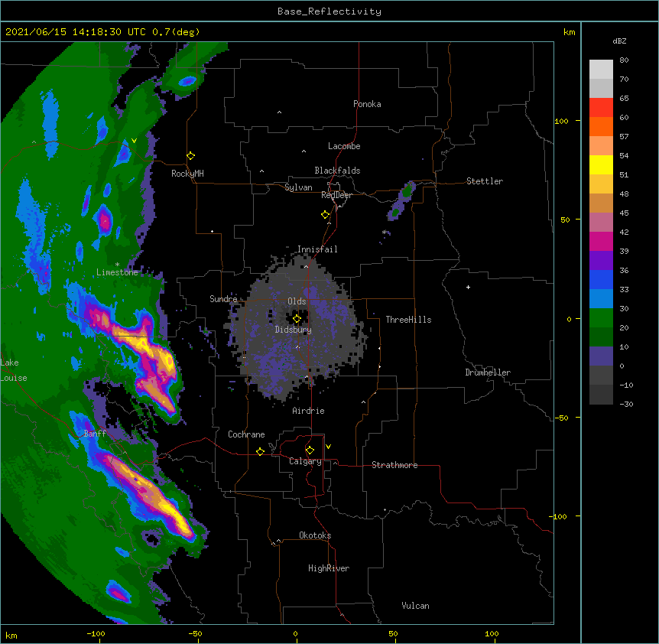Image resolution: width=659 pixels, height=644 pixels.
Task: Click the -100 tick label on the horizontal axis
Action: coord(96,633)
